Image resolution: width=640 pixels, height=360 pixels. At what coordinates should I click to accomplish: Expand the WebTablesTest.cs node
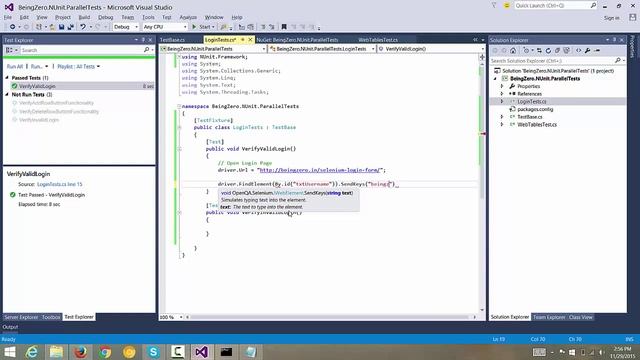click(502, 124)
